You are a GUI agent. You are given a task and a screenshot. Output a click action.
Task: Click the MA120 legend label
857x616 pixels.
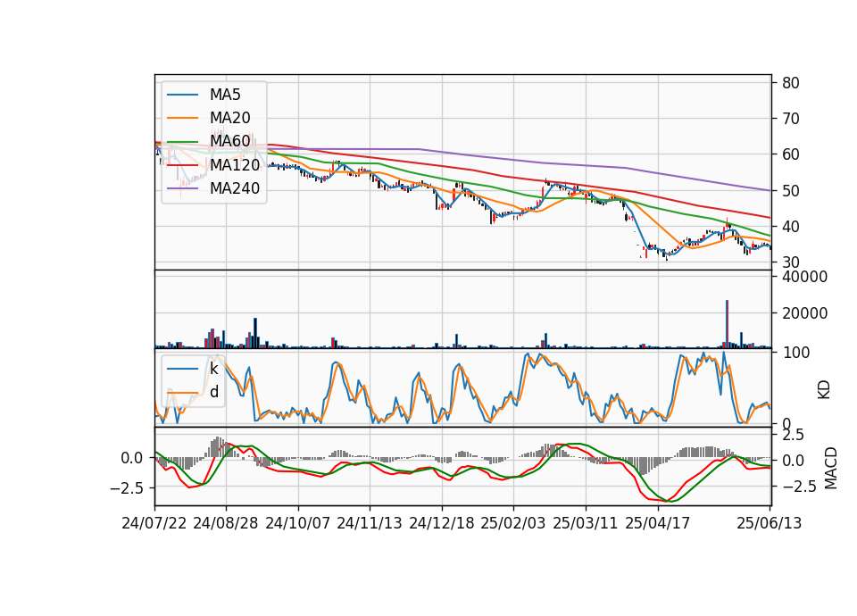(x=235, y=164)
